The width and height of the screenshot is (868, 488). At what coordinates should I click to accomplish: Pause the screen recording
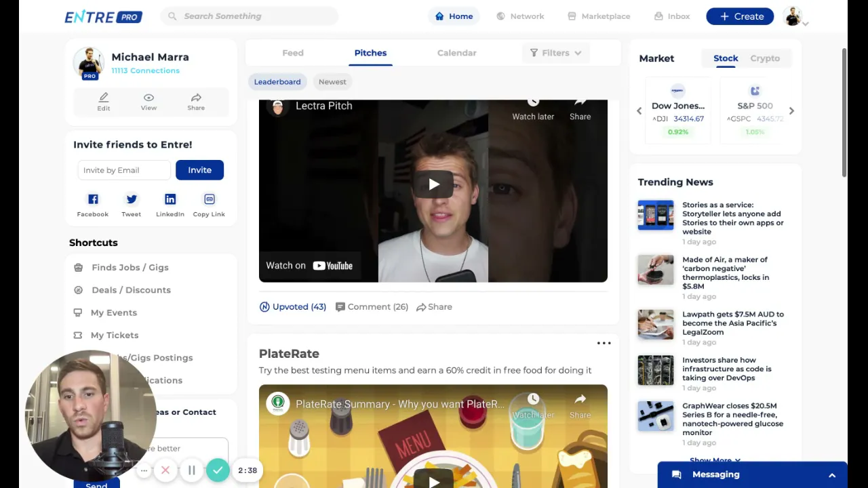coord(192,470)
